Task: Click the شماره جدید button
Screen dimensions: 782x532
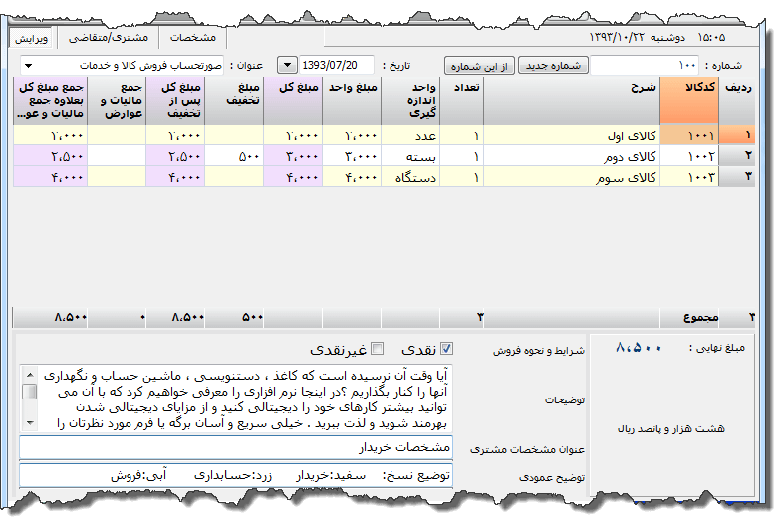Action: click(553, 65)
